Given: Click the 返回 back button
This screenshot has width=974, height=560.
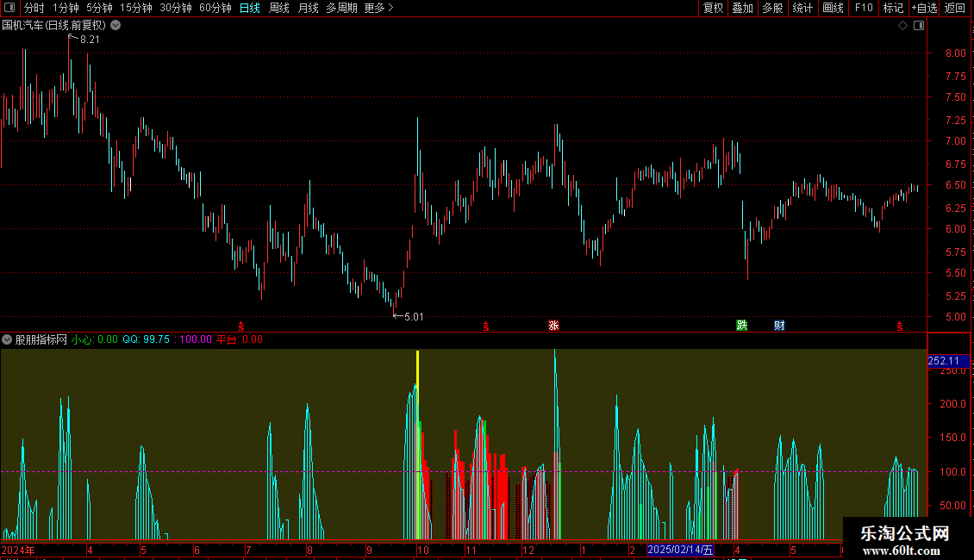Looking at the screenshot, I should pyautogui.click(x=955, y=8).
